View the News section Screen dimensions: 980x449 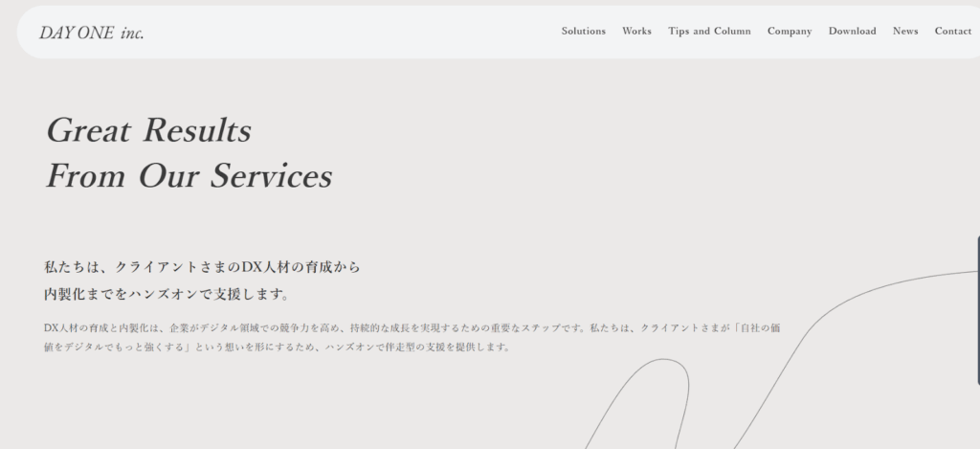[904, 32]
